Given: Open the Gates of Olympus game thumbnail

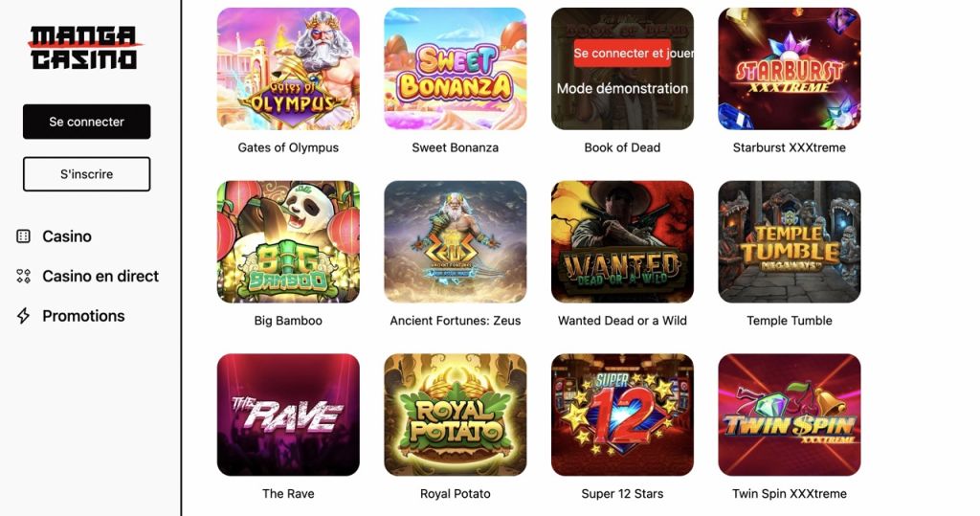Looking at the screenshot, I should point(288,69).
